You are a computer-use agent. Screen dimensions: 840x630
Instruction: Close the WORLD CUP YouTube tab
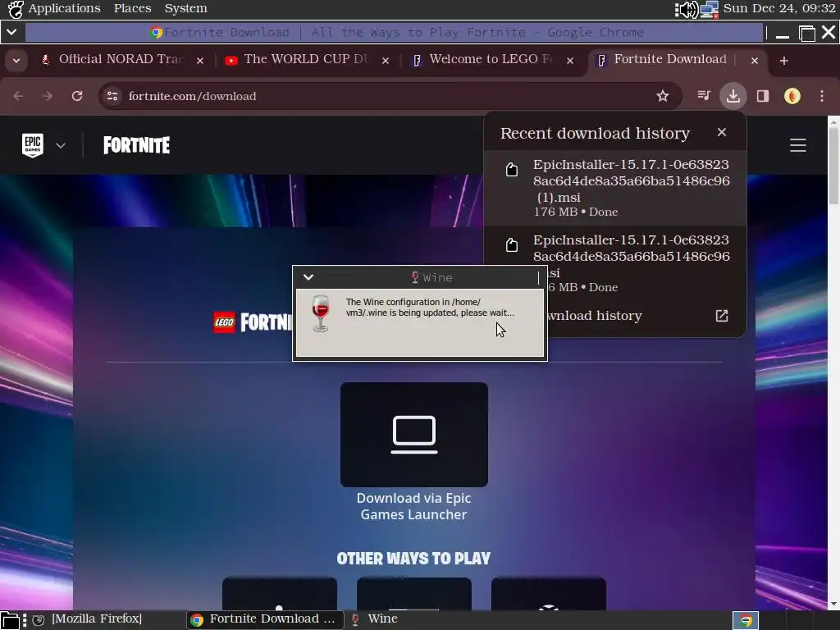[386, 61]
